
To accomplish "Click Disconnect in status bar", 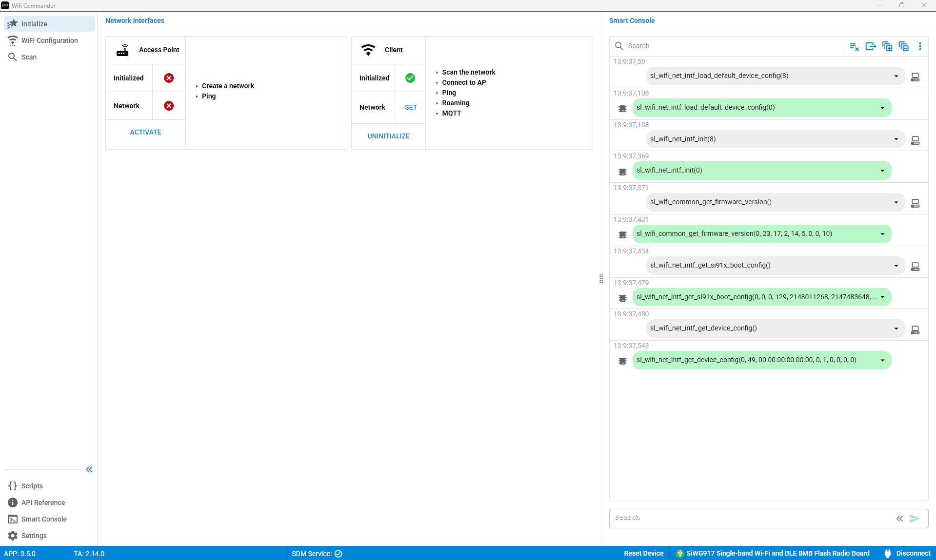I will pos(908,554).
